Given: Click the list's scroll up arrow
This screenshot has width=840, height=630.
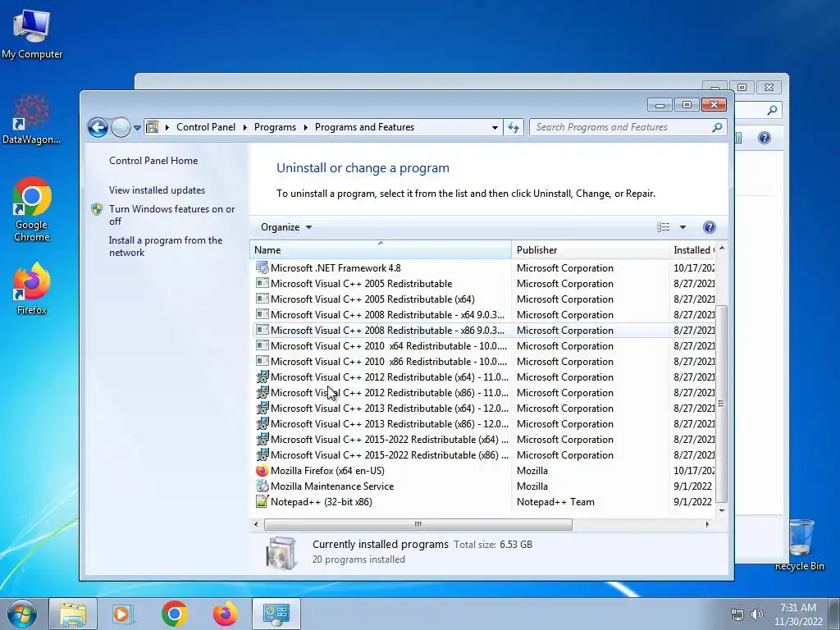Looking at the screenshot, I should click(722, 248).
